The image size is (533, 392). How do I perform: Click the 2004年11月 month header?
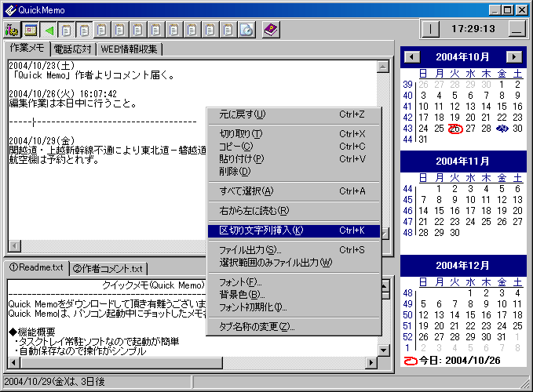click(462, 161)
